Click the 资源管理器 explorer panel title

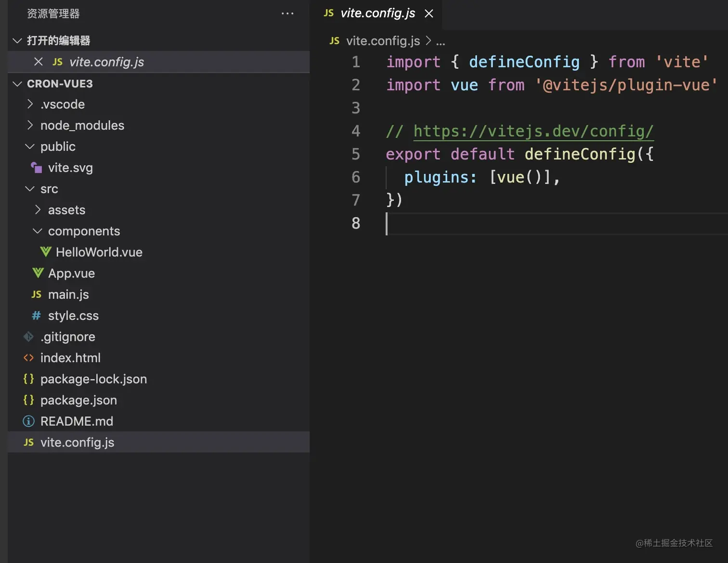pyautogui.click(x=53, y=13)
